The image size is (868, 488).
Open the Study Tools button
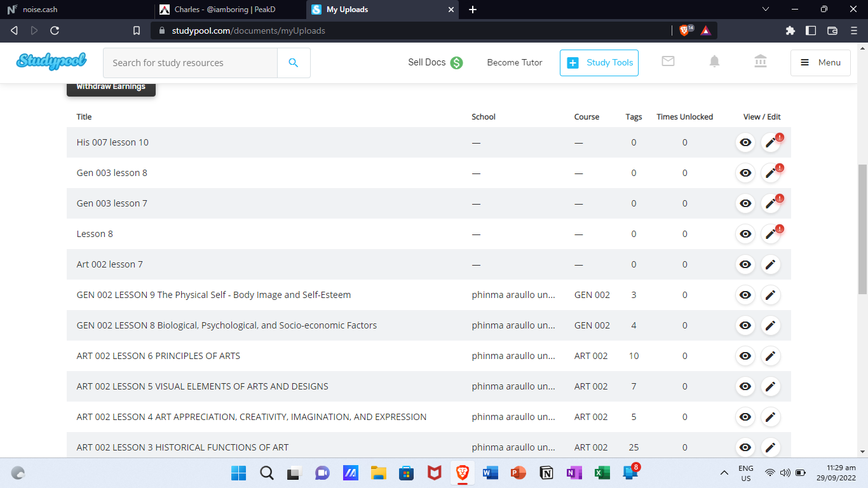click(x=599, y=63)
